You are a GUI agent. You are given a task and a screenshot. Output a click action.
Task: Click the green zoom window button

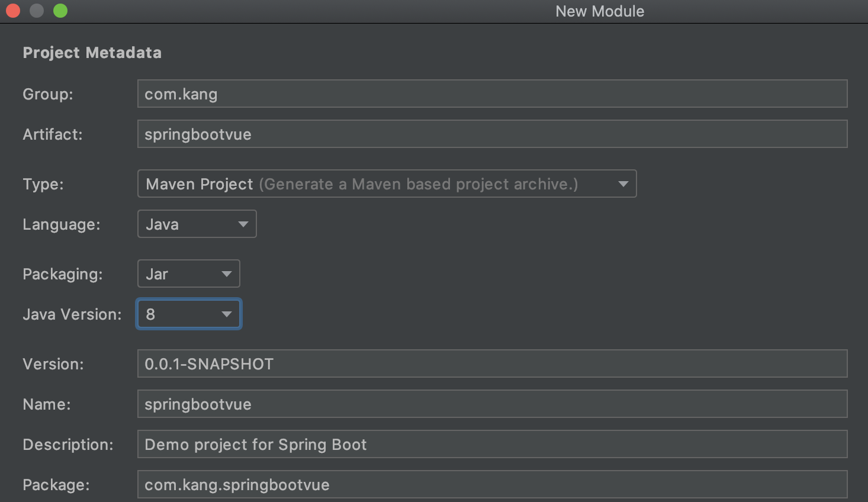point(60,11)
